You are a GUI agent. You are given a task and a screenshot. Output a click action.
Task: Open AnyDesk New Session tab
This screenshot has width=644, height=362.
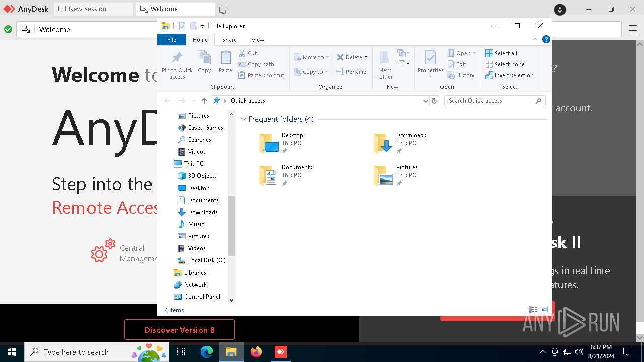tap(93, 9)
